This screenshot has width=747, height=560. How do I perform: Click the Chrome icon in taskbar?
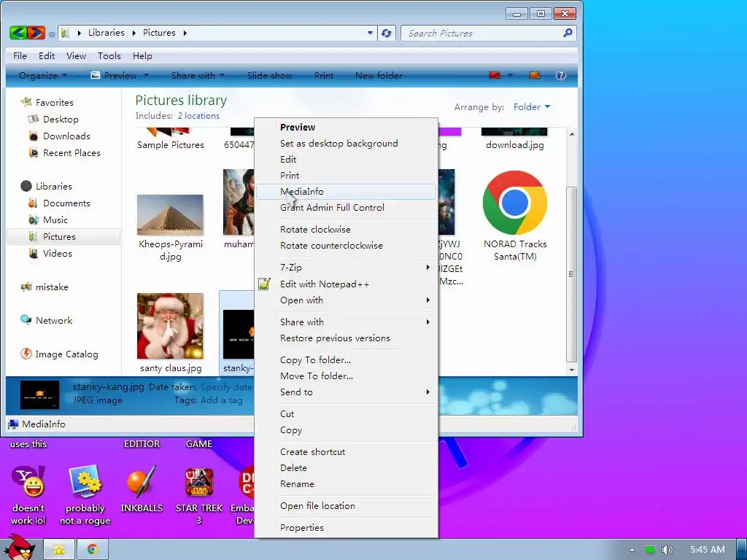93,550
